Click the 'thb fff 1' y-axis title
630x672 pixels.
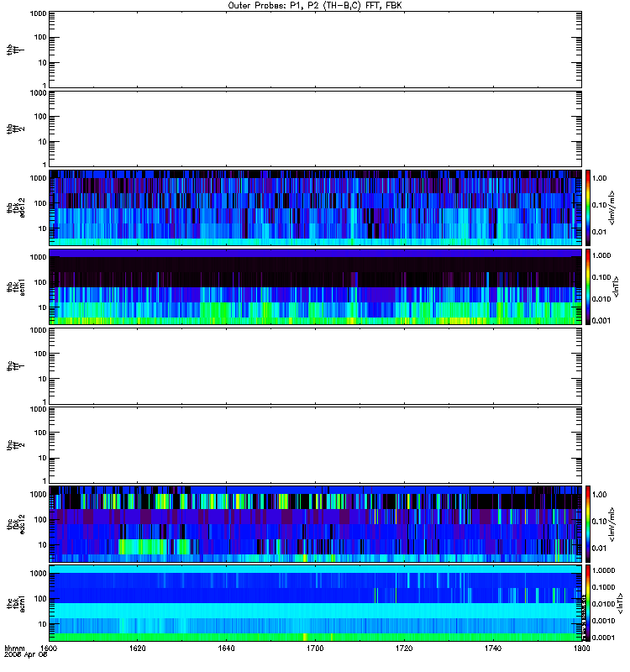point(16,50)
